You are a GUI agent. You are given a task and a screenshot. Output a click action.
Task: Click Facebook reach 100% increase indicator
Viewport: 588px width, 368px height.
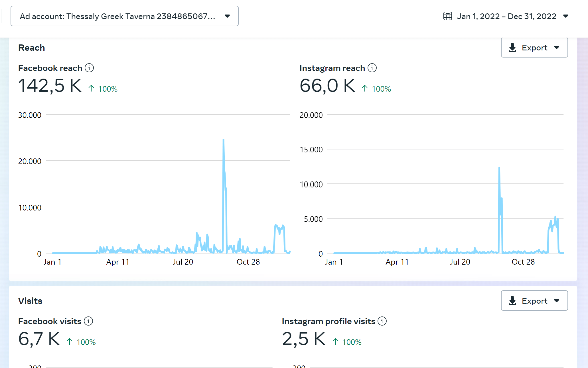coord(103,89)
